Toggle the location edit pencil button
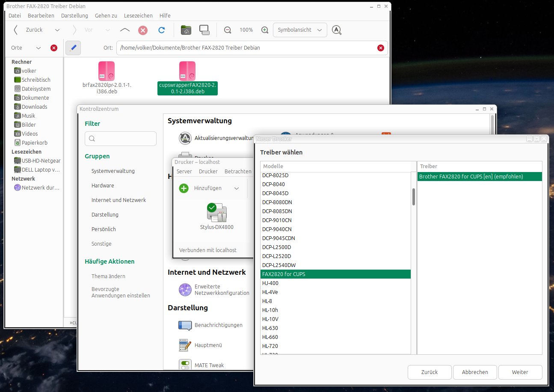Screen dimensions: 554x392 (x=73, y=48)
